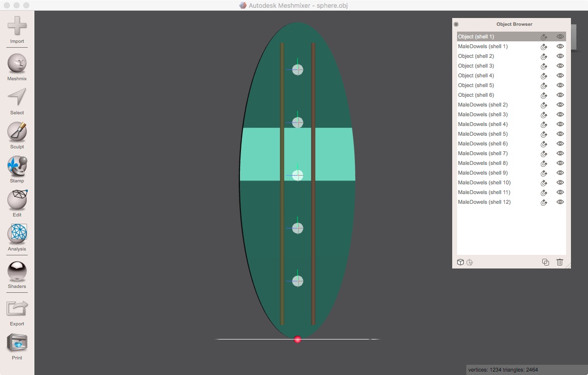Toggle target icon for MaleDowels (shell 1)
The width and height of the screenshot is (588, 375).
(x=544, y=46)
